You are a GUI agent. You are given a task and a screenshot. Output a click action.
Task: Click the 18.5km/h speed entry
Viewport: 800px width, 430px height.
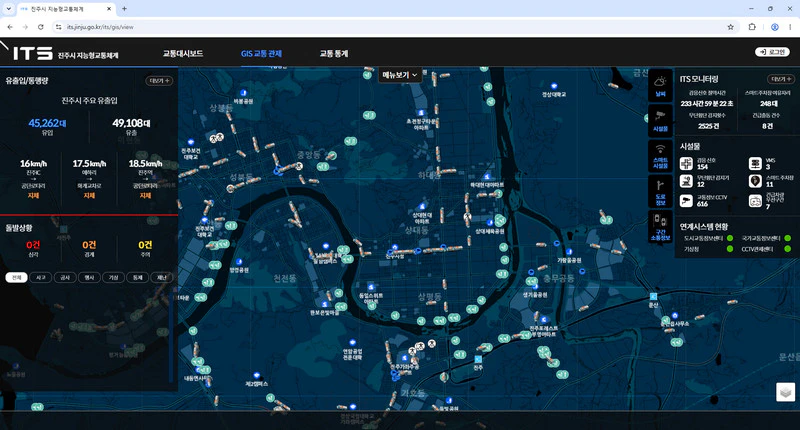click(145, 178)
